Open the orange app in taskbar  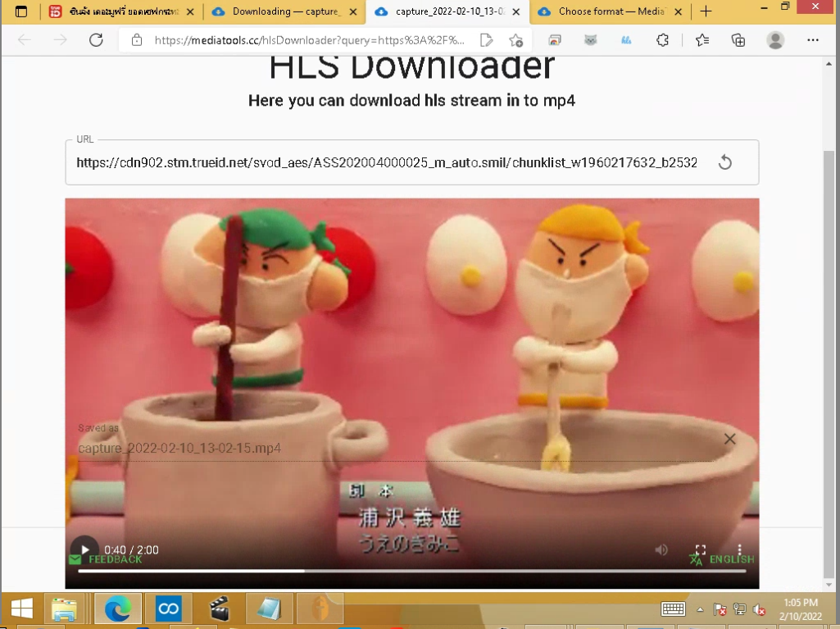pyautogui.click(x=320, y=608)
